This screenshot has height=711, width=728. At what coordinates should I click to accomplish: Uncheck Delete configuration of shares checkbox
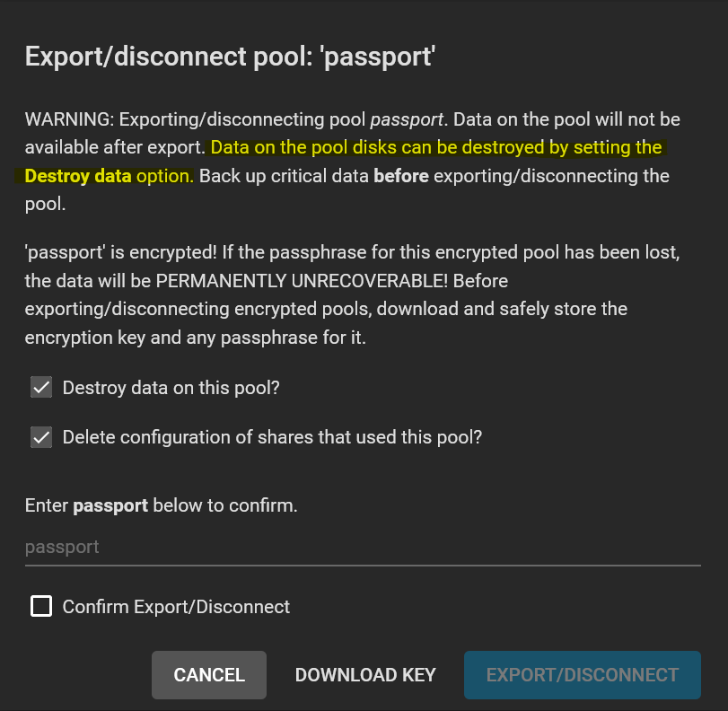click(41, 437)
